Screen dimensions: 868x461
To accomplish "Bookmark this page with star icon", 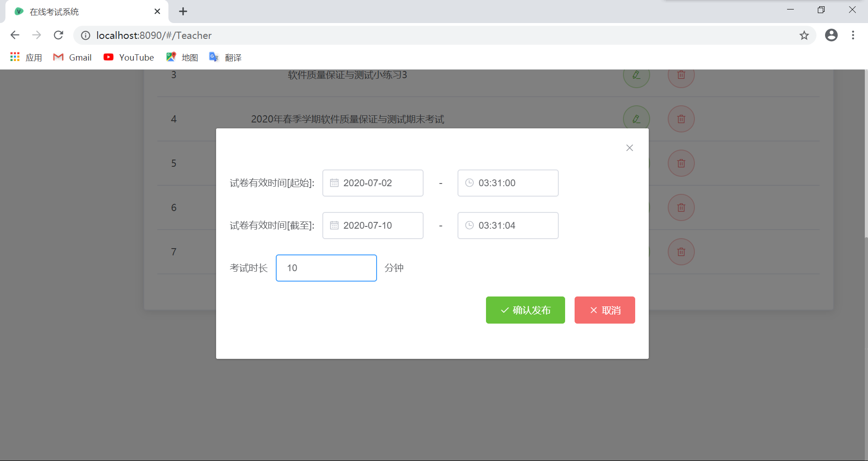I will click(804, 35).
